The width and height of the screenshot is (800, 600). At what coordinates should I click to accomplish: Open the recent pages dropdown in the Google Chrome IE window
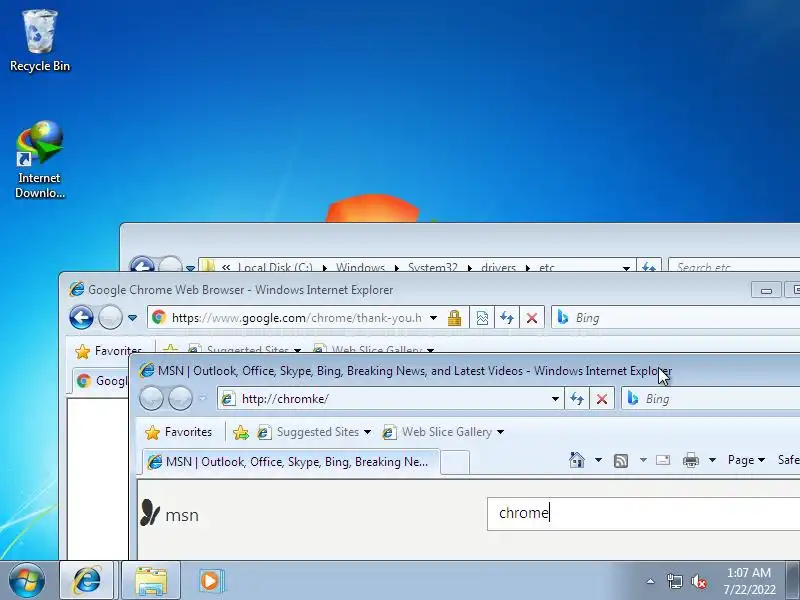(133, 318)
